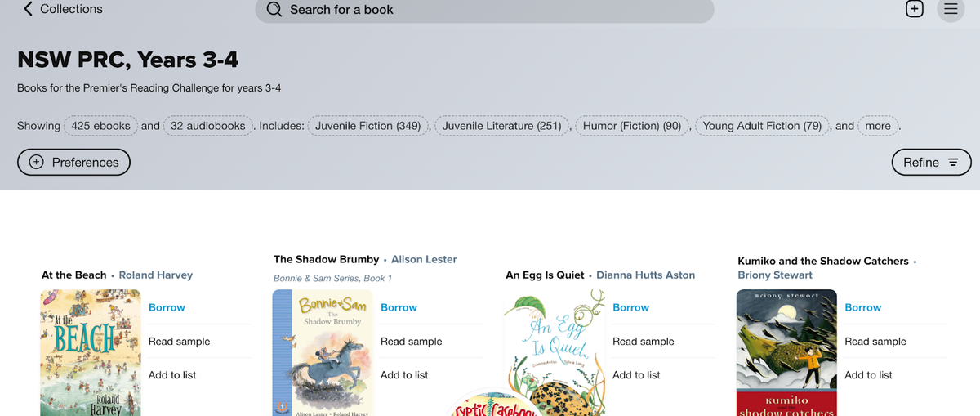The height and width of the screenshot is (416, 980).
Task: Filter by 32 audiobooks chip
Action: pos(207,126)
